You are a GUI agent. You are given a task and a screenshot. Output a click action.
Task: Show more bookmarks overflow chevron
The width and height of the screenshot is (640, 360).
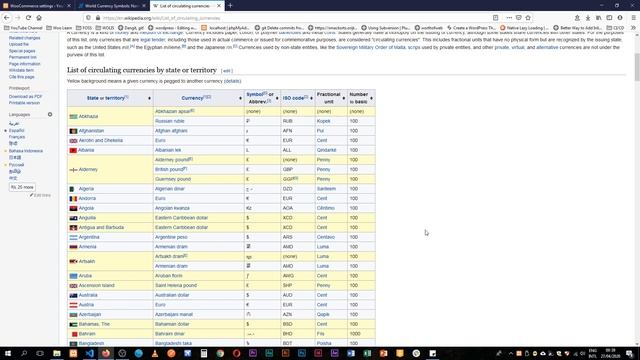tap(633, 28)
